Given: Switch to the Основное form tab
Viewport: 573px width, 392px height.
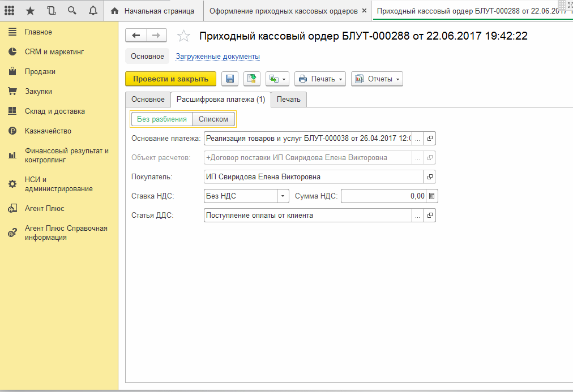Looking at the screenshot, I should [x=148, y=100].
